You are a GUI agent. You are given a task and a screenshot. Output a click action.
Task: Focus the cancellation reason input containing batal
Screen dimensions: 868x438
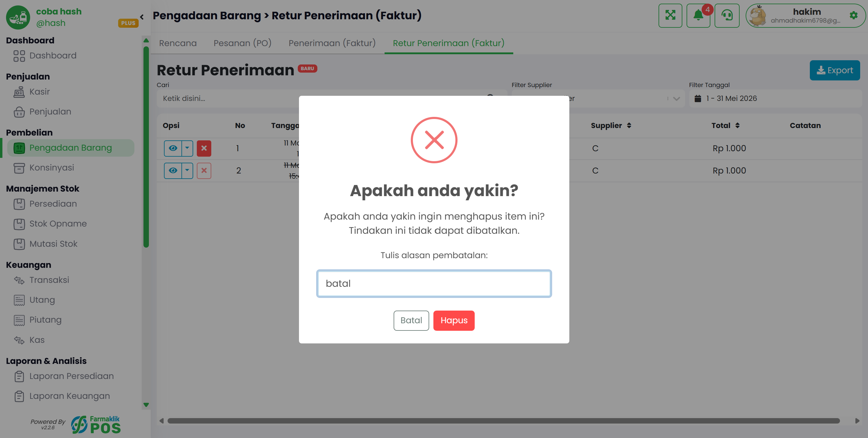(x=434, y=283)
